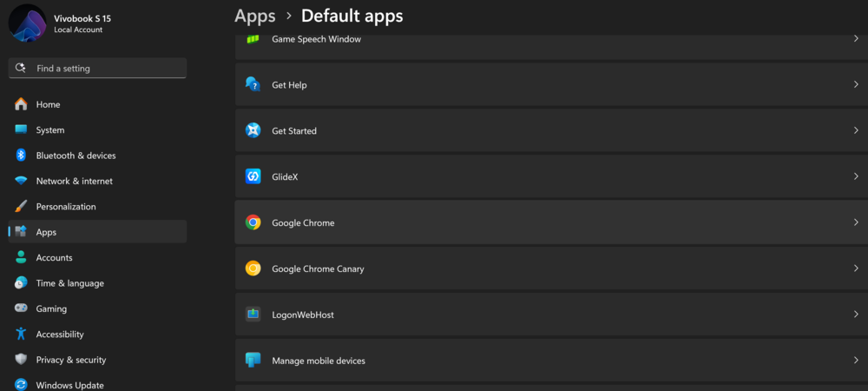Screen dimensions: 868x391
Task: Click the Get Started label text
Action: tap(294, 130)
